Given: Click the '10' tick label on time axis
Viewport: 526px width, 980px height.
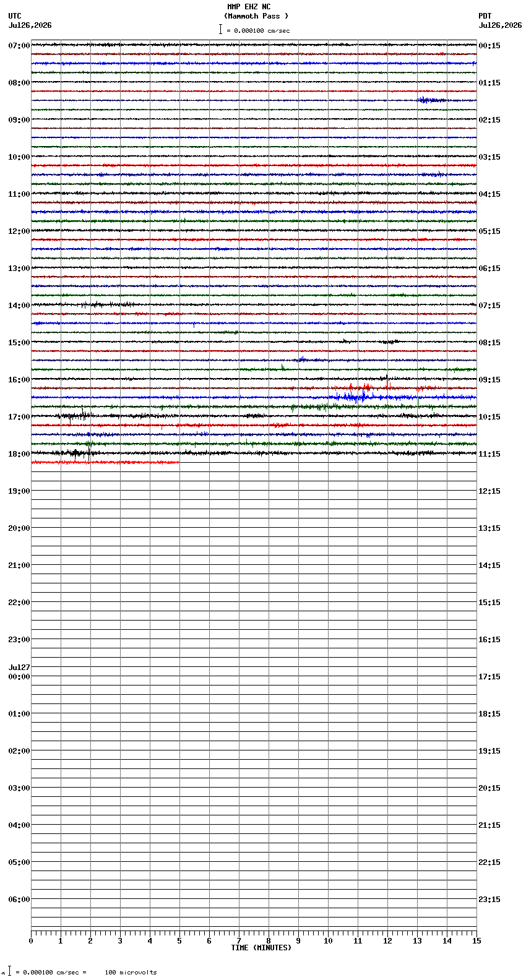Looking at the screenshot, I should pos(328,941).
